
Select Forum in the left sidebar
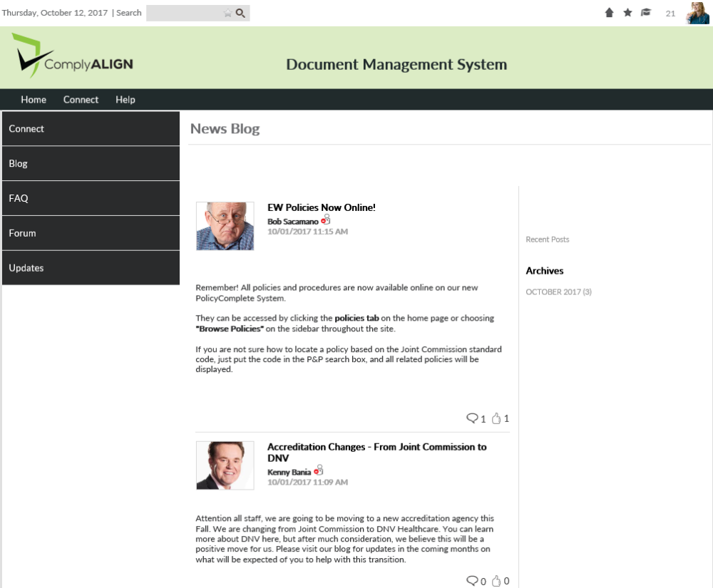(x=91, y=233)
